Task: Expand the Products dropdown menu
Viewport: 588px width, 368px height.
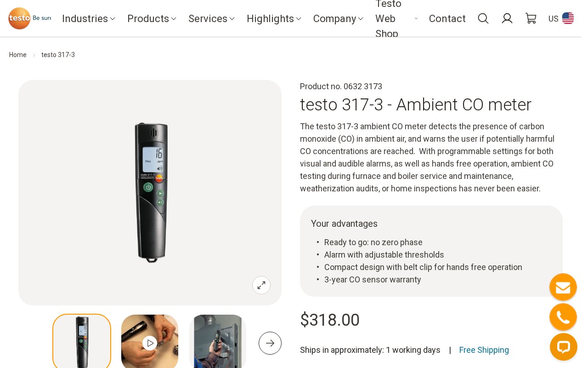Action: [152, 18]
